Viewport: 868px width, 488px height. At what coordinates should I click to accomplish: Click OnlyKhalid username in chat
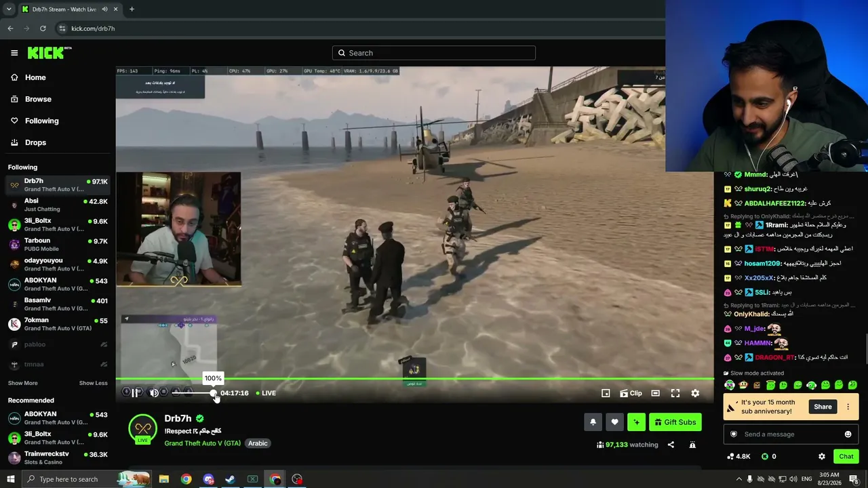pos(751,314)
